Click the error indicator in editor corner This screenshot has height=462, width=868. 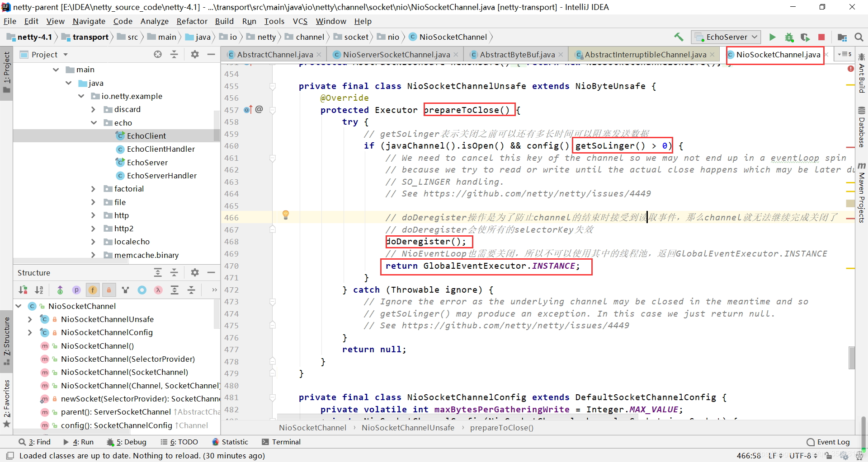pyautogui.click(x=851, y=69)
